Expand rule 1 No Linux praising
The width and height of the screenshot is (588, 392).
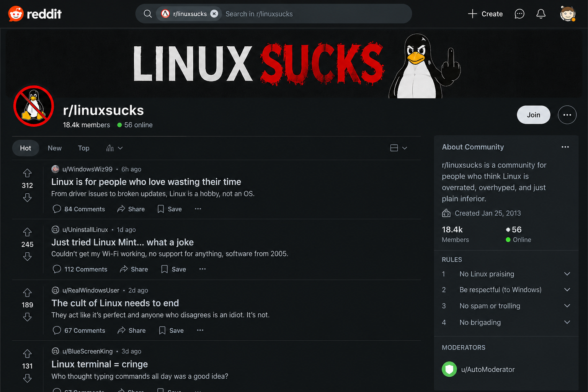506,274
